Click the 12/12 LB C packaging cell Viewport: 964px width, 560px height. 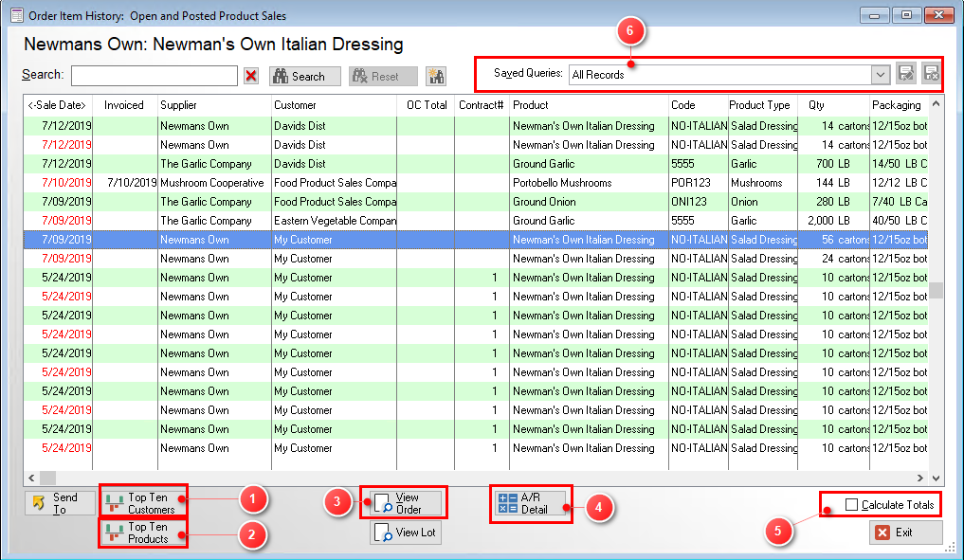pyautogui.click(x=900, y=183)
